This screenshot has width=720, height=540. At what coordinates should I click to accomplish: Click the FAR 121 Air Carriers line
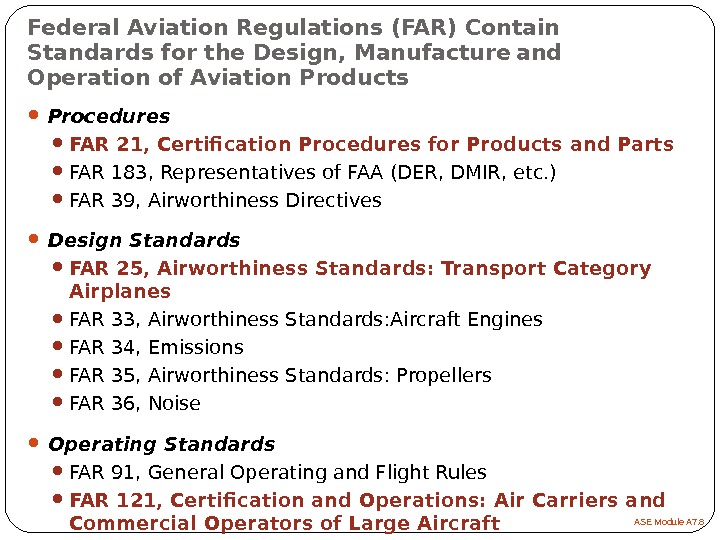pyautogui.click(x=367, y=511)
